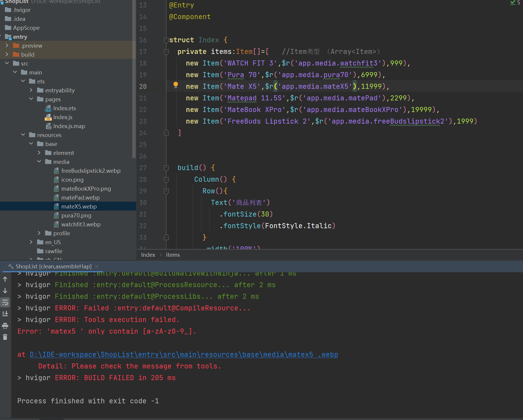Image resolution: width=523 pixels, height=420 pixels.
Task: Select ShopList [clean,assembleHap] tab
Action: point(53,266)
